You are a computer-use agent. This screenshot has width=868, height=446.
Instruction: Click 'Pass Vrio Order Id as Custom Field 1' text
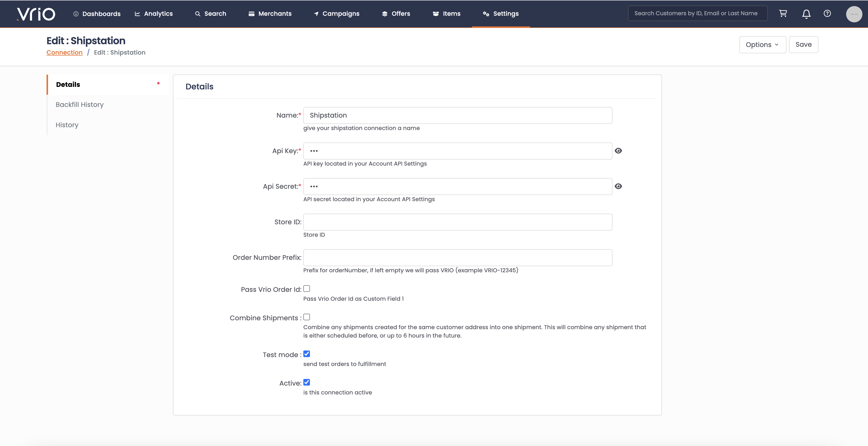coord(353,299)
